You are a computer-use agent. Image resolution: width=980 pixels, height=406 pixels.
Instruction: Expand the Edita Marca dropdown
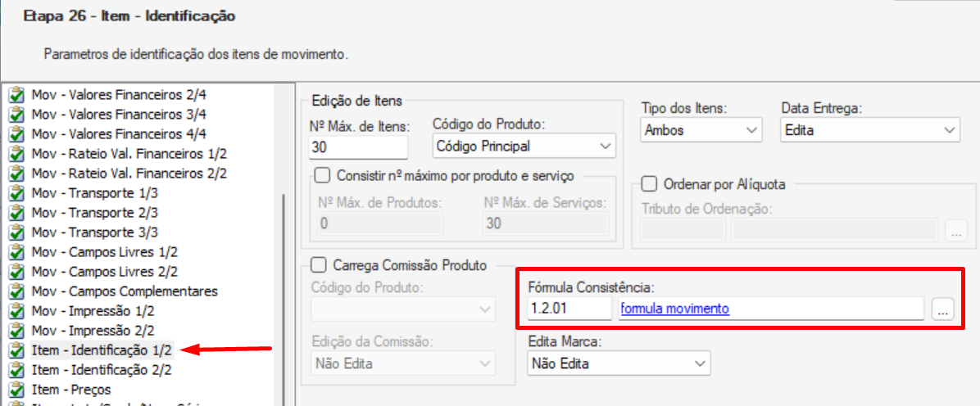pos(619,363)
